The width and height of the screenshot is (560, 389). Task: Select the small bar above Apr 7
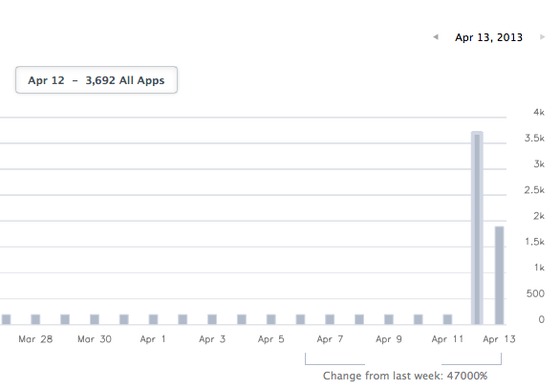[330, 319]
